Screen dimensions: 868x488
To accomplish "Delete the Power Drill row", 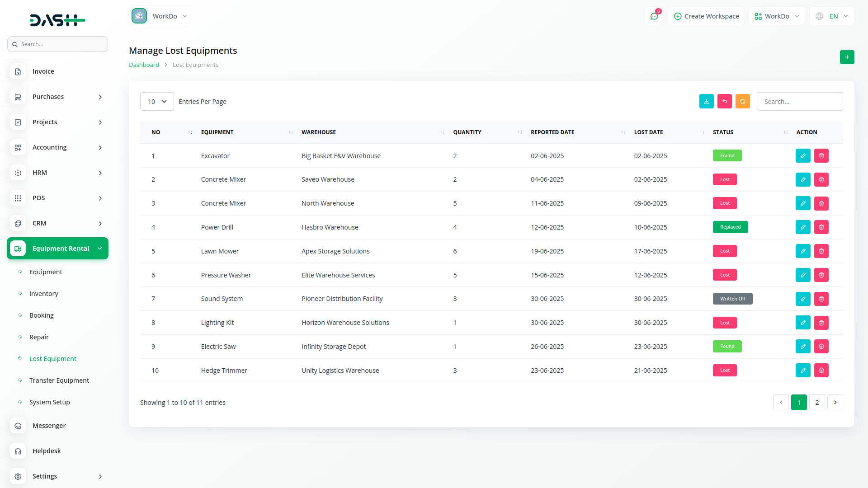I will [821, 227].
